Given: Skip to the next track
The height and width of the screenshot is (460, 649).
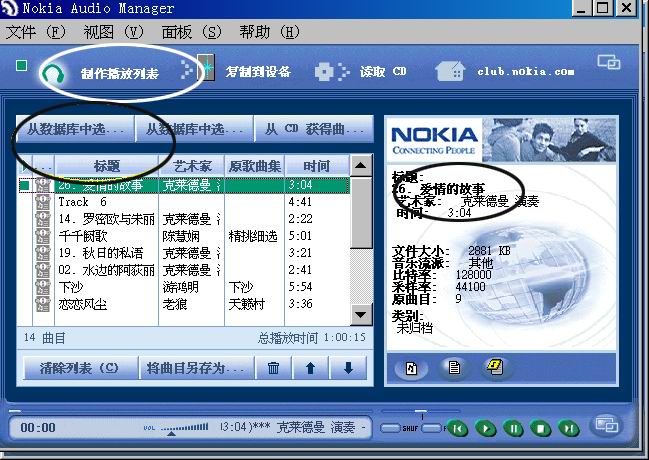Looking at the screenshot, I should point(568,429).
